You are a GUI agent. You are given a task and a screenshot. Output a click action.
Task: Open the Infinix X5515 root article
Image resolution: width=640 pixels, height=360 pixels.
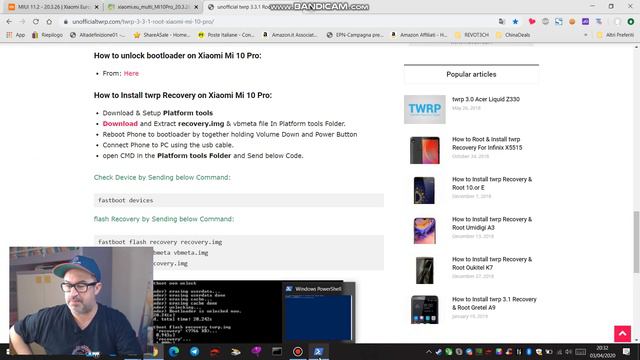487,143
